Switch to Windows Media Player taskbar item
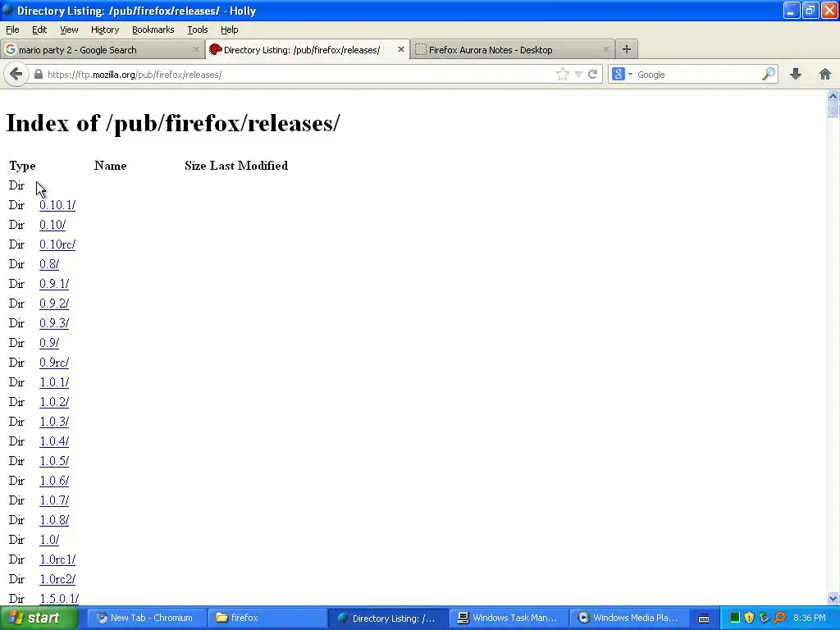The image size is (840, 630). click(x=629, y=618)
